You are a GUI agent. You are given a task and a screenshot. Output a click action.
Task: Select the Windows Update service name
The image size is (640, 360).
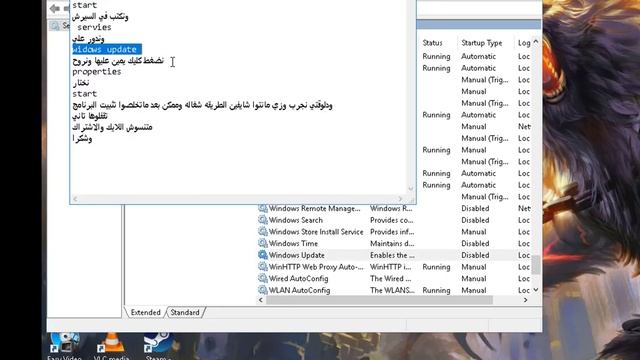[x=296, y=255]
